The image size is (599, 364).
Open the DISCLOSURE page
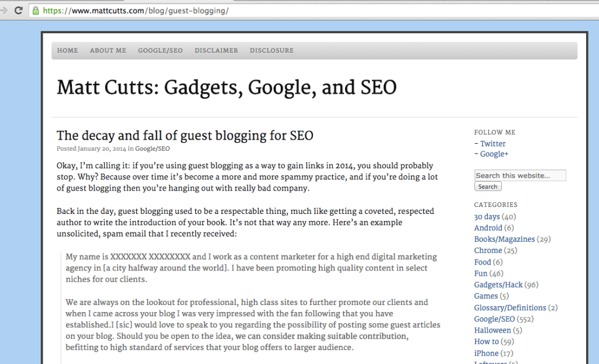tap(271, 50)
